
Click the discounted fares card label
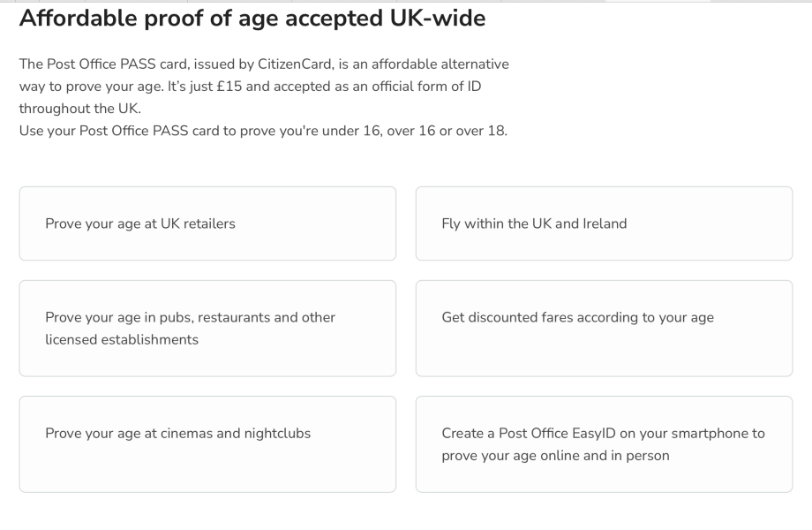pos(577,317)
